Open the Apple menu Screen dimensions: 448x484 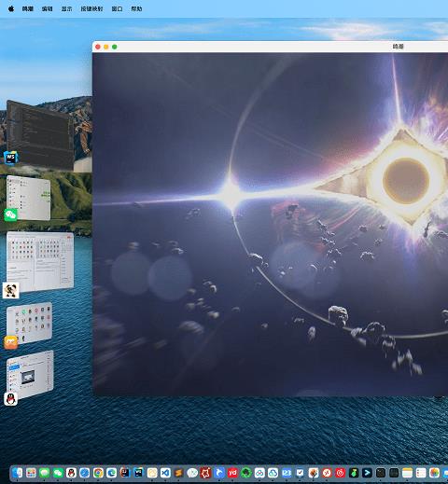pyautogui.click(x=11, y=8)
